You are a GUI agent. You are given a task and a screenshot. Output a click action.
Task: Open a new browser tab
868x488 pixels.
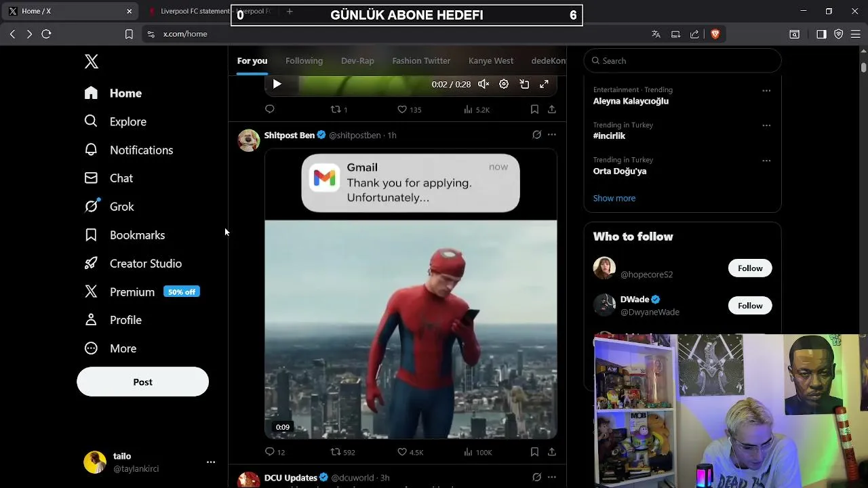[x=290, y=11]
